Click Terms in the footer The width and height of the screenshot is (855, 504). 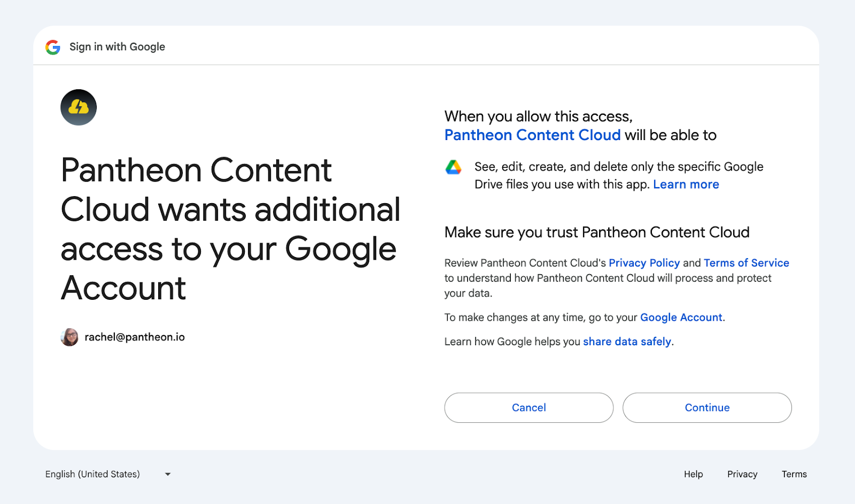[x=794, y=474]
